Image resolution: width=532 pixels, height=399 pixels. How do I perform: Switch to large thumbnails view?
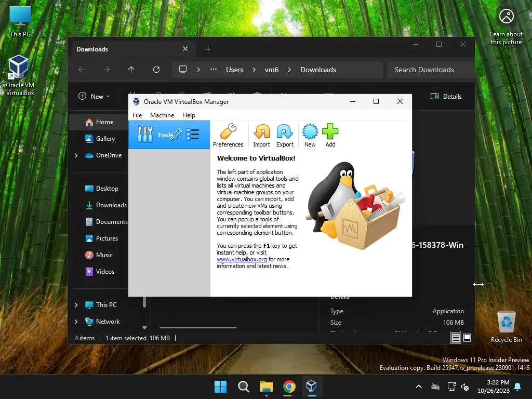click(467, 338)
